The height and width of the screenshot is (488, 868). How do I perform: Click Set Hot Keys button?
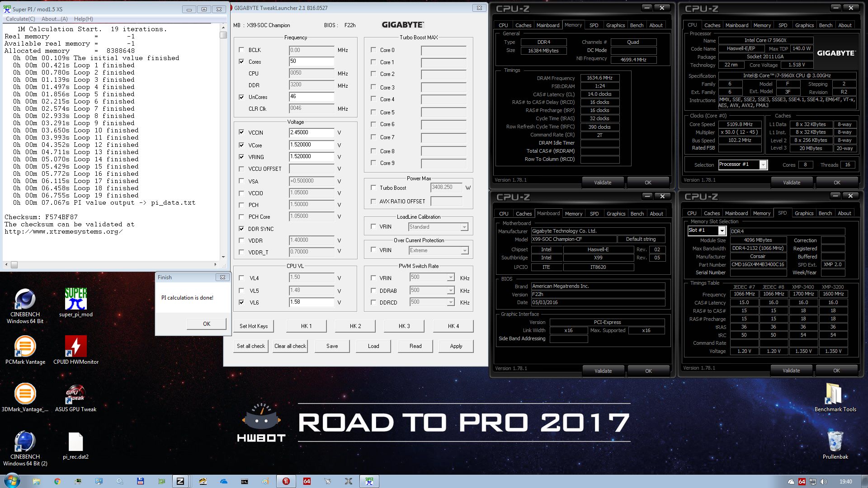(254, 326)
